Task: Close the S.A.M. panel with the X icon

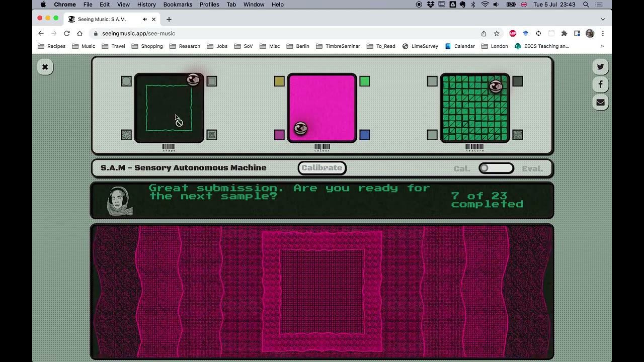Action: point(45,67)
